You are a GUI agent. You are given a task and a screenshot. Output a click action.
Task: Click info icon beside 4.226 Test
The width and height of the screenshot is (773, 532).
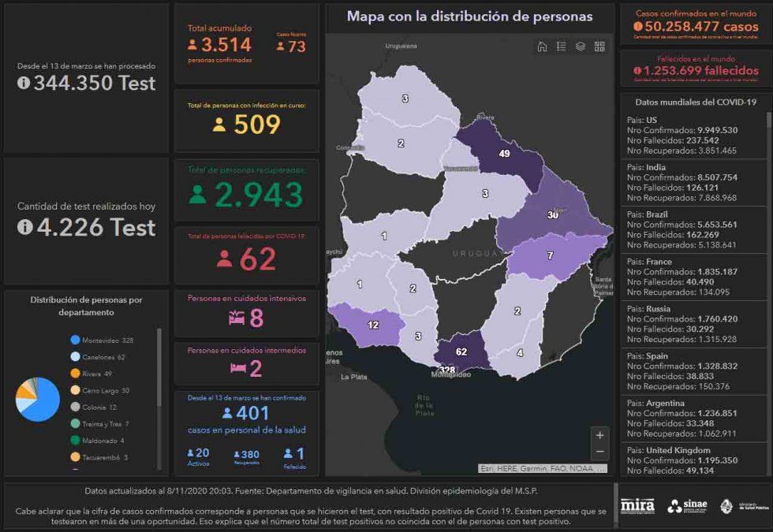coord(24,227)
